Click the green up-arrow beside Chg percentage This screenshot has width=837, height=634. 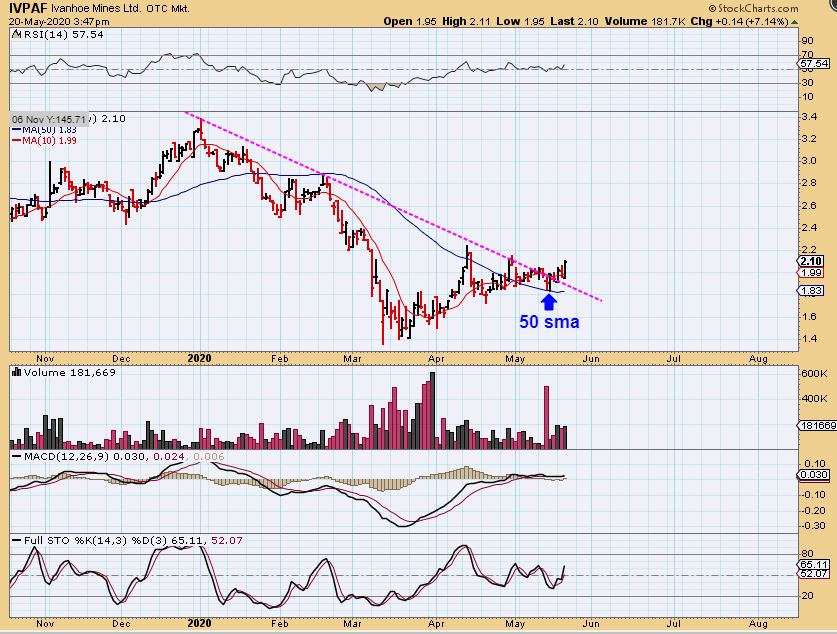pyautogui.click(x=794, y=22)
